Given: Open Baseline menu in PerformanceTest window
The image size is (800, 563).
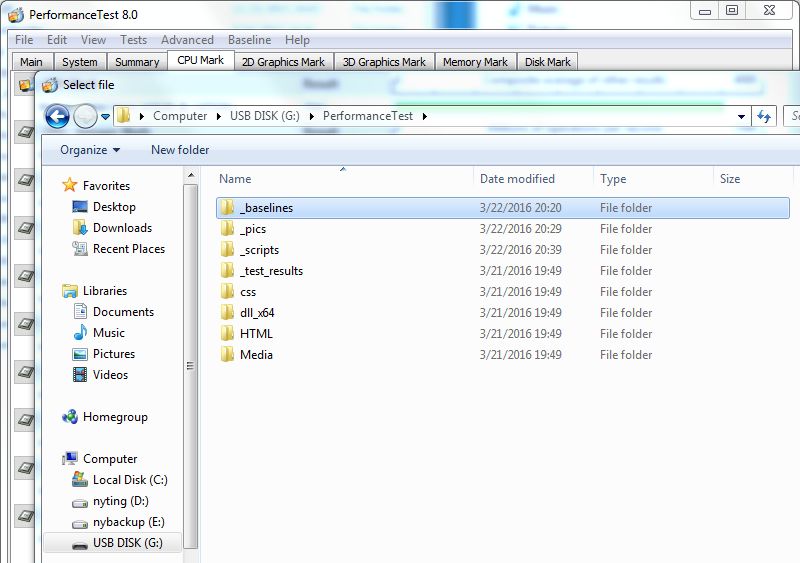Looking at the screenshot, I should pos(249,40).
